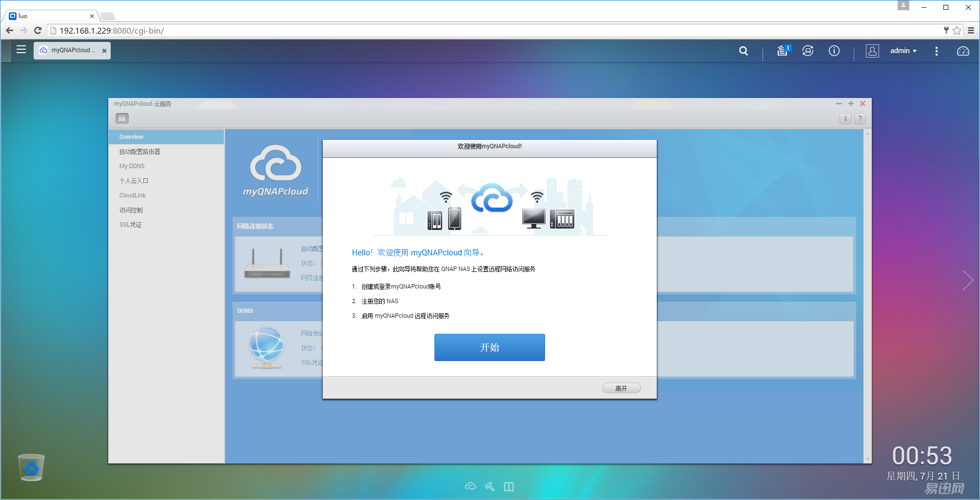The image size is (980, 500).
Task: Expand the admin account dropdown
Action: pyautogui.click(x=903, y=51)
